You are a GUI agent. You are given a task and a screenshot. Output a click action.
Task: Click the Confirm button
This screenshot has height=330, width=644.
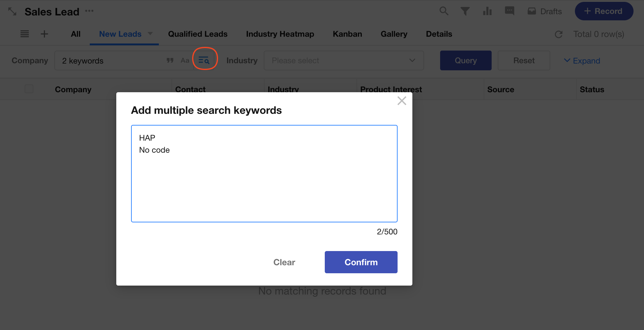coord(361,262)
